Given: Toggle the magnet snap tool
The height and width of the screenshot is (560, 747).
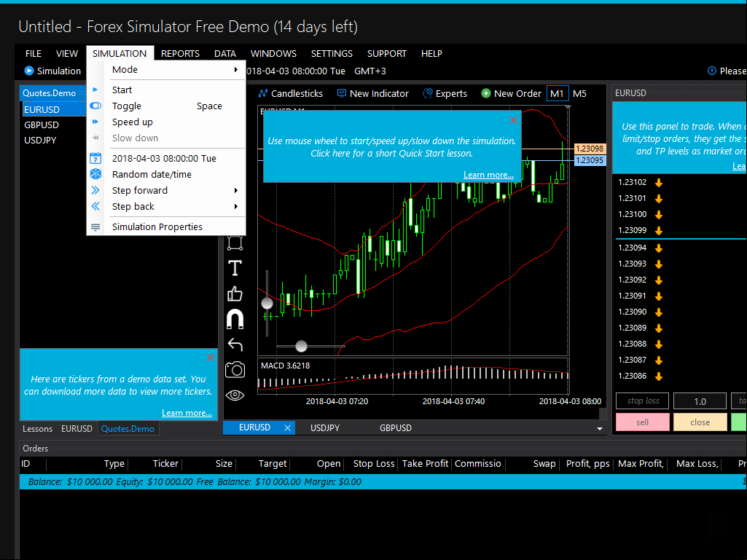Looking at the screenshot, I should pos(235,319).
